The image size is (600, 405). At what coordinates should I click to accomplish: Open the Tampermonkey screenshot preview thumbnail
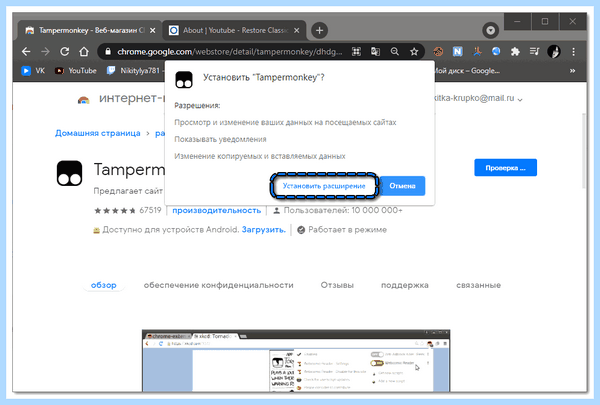click(x=296, y=361)
